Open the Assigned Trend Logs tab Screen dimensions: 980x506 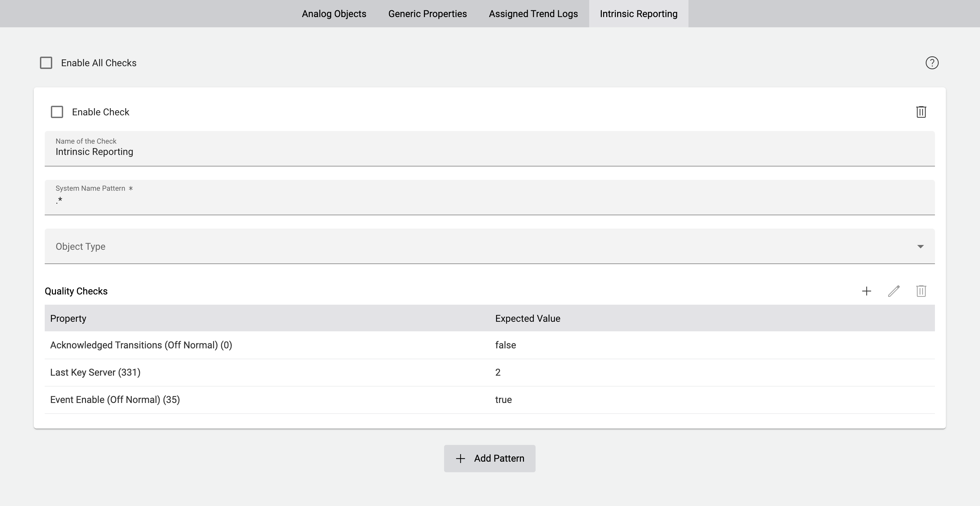click(532, 14)
